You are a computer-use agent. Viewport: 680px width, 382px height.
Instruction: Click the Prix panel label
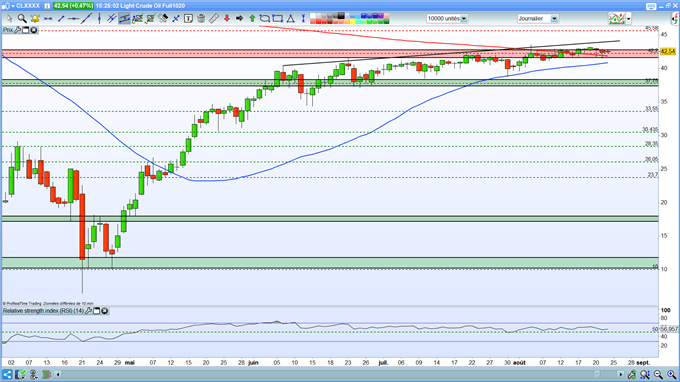tap(8, 30)
